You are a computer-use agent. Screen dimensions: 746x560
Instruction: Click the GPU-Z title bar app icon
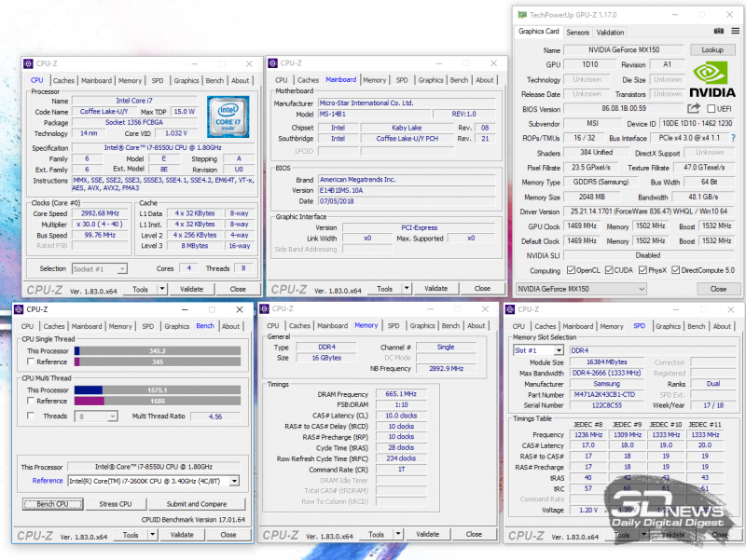[522, 15]
